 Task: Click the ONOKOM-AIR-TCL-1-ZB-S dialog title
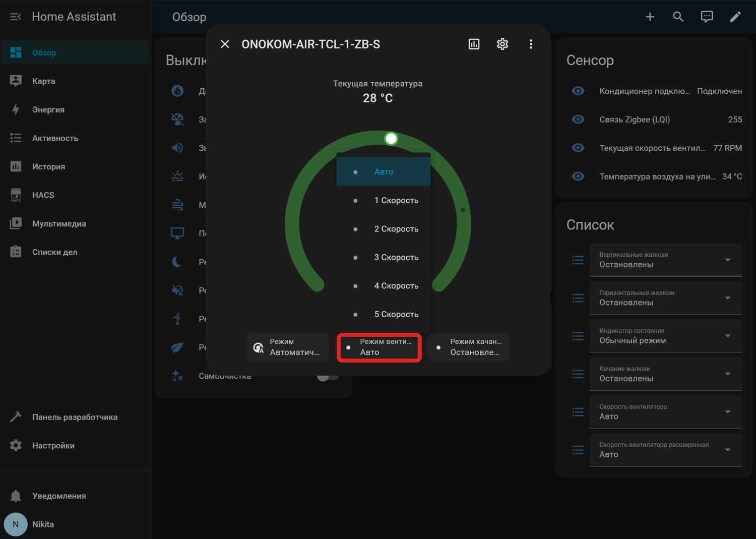point(311,44)
